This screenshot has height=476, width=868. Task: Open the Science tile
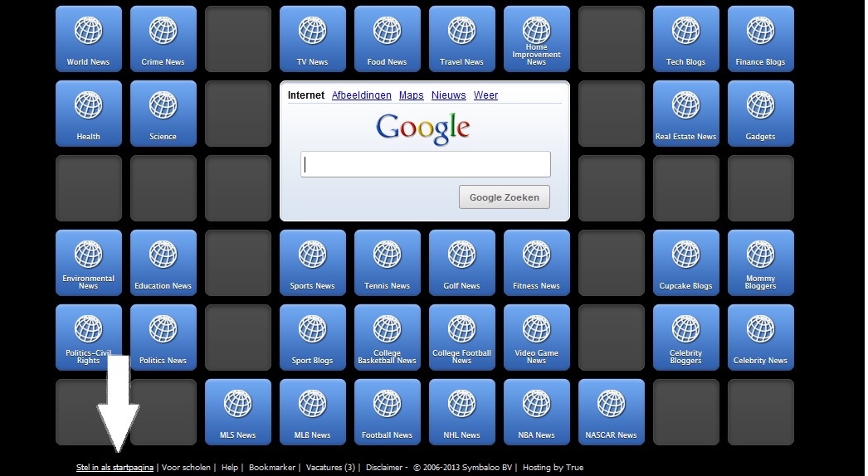tap(163, 114)
